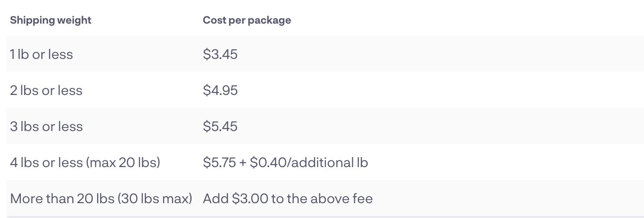Select the $5.45 cost cell

point(220,126)
